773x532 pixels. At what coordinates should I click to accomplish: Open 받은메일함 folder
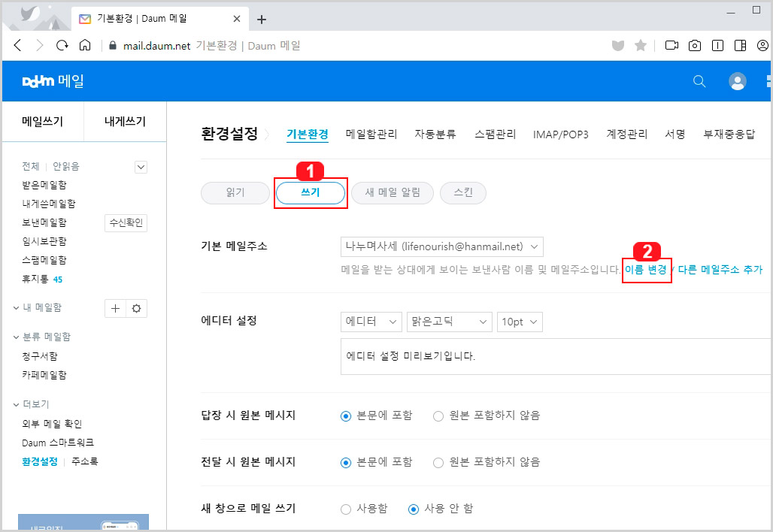pos(44,185)
